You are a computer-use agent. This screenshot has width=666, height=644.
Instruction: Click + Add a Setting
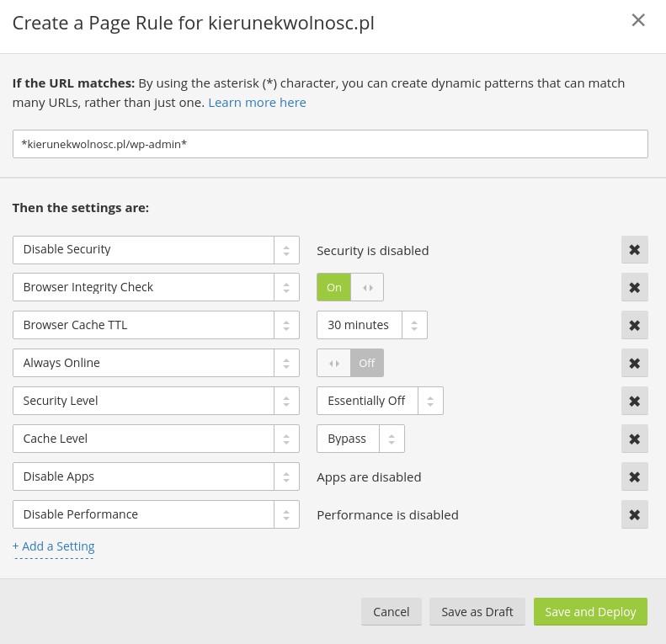tap(54, 546)
